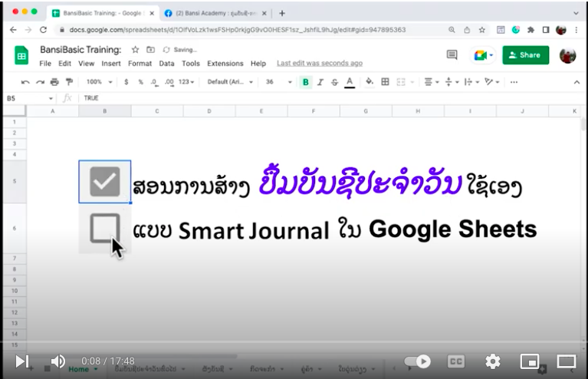Viewport: 588px width, 379px height.
Task: Open the text wrapping dropdown
Action: coord(471,82)
